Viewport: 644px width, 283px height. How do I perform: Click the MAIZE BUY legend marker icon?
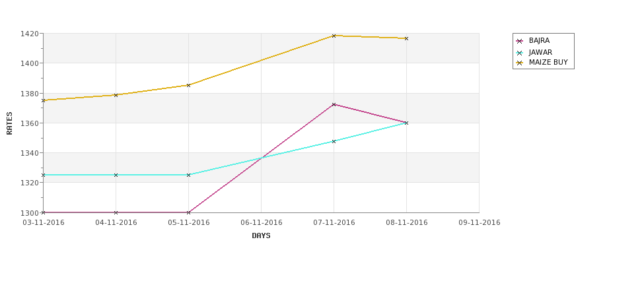point(520,63)
